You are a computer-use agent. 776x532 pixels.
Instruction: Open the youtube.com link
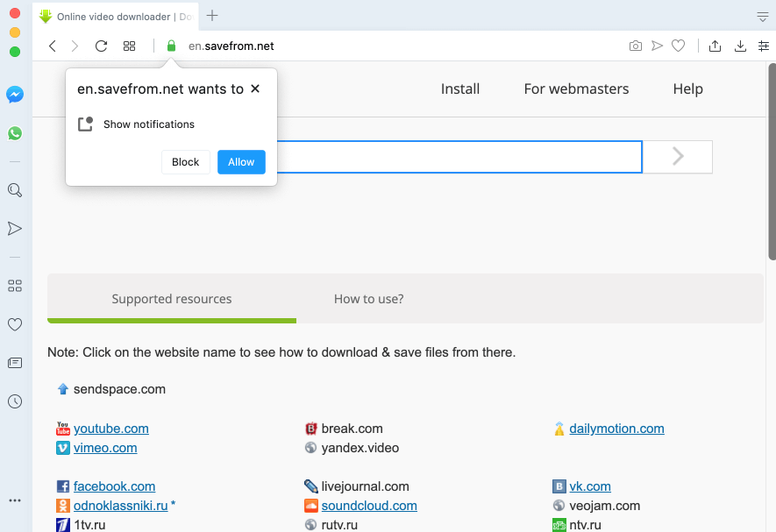[110, 429]
